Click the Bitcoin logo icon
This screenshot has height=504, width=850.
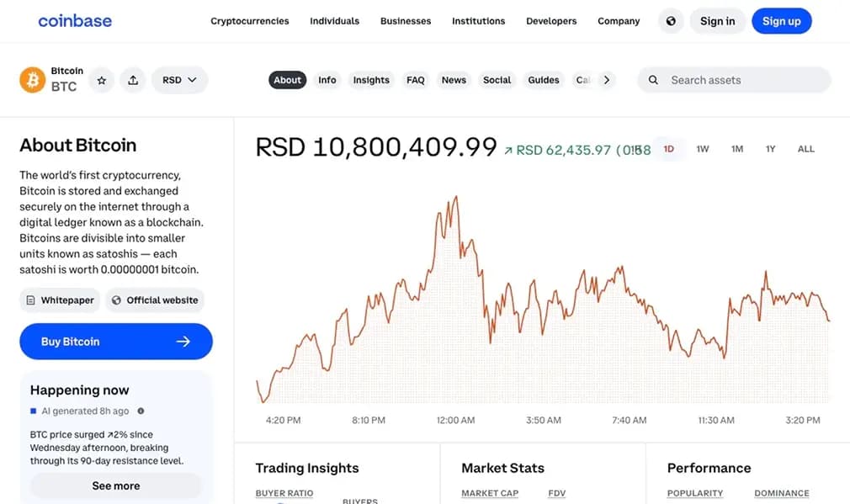coord(33,79)
